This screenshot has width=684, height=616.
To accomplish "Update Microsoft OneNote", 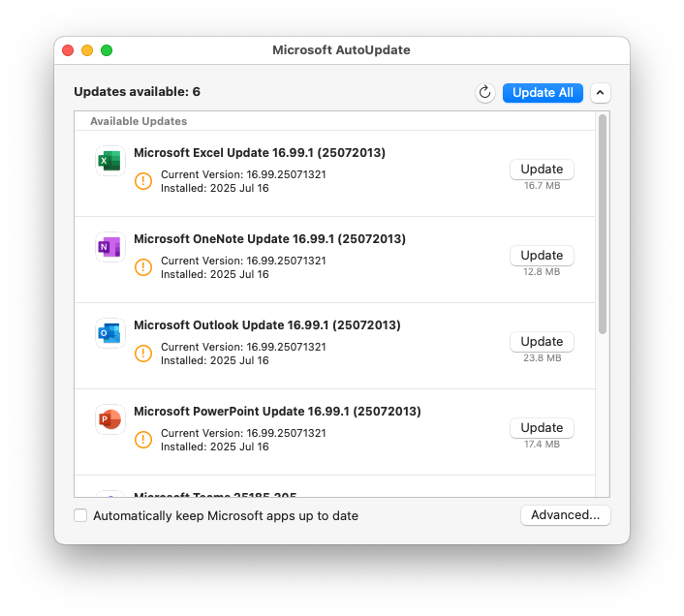I will tap(542, 256).
